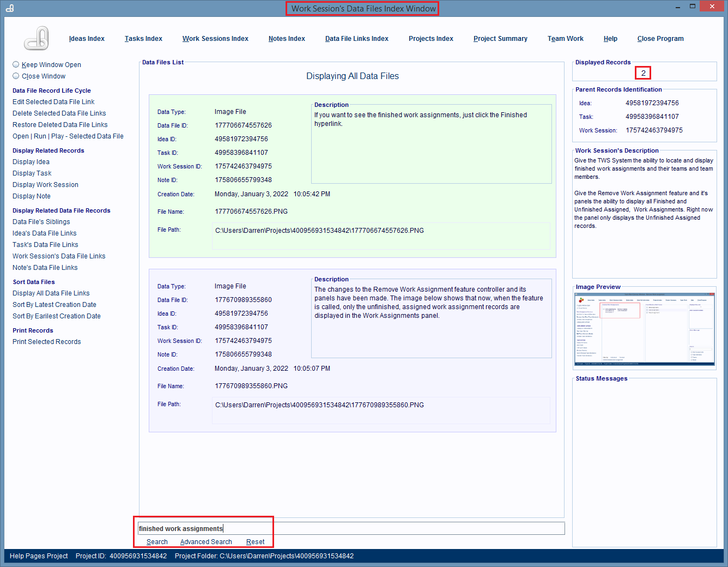Open the Image Preview thumbnail

645,329
